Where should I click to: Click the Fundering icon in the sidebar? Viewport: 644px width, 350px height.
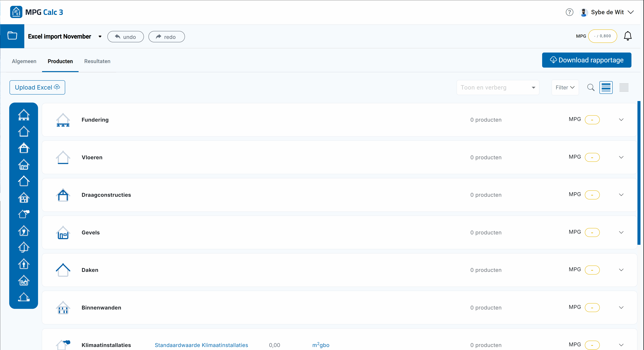click(x=24, y=115)
